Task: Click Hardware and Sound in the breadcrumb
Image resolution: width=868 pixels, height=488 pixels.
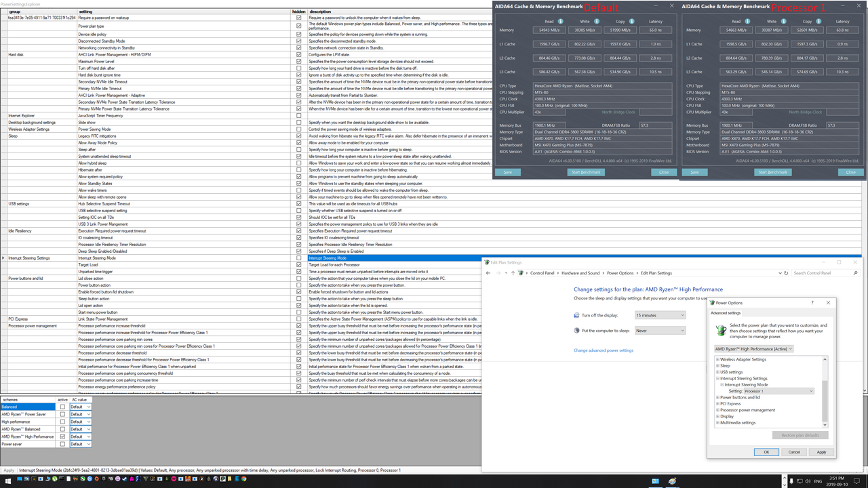Action: [x=580, y=273]
